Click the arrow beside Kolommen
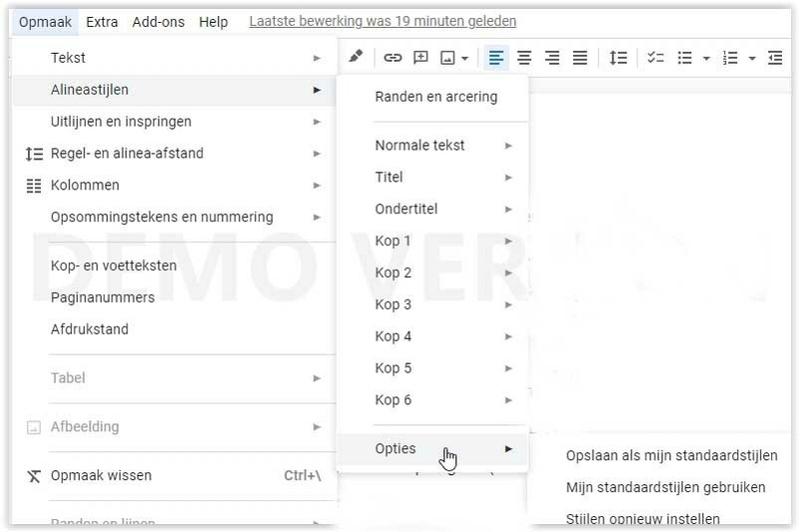This screenshot has width=799, height=532. pyautogui.click(x=317, y=186)
